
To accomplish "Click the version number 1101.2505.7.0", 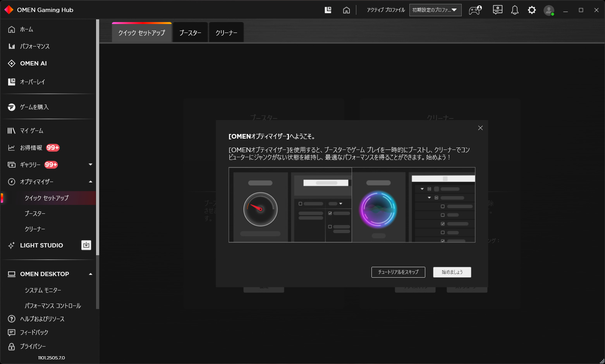I will click(52, 358).
